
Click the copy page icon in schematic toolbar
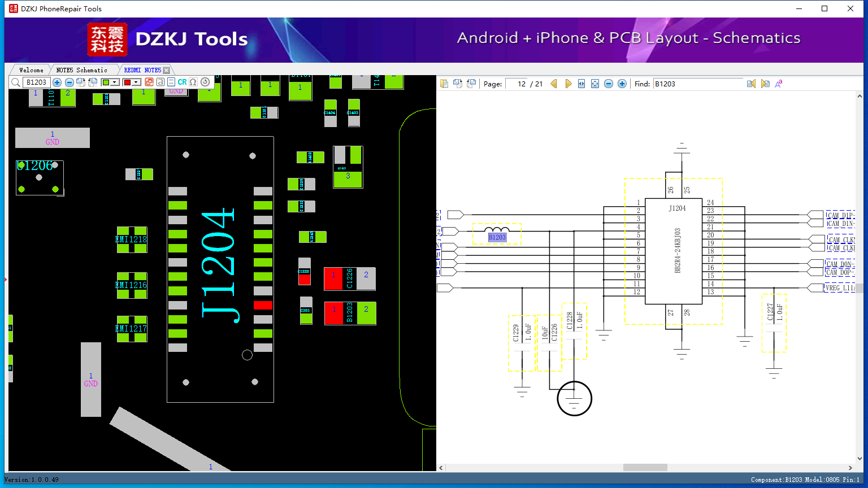pos(444,84)
